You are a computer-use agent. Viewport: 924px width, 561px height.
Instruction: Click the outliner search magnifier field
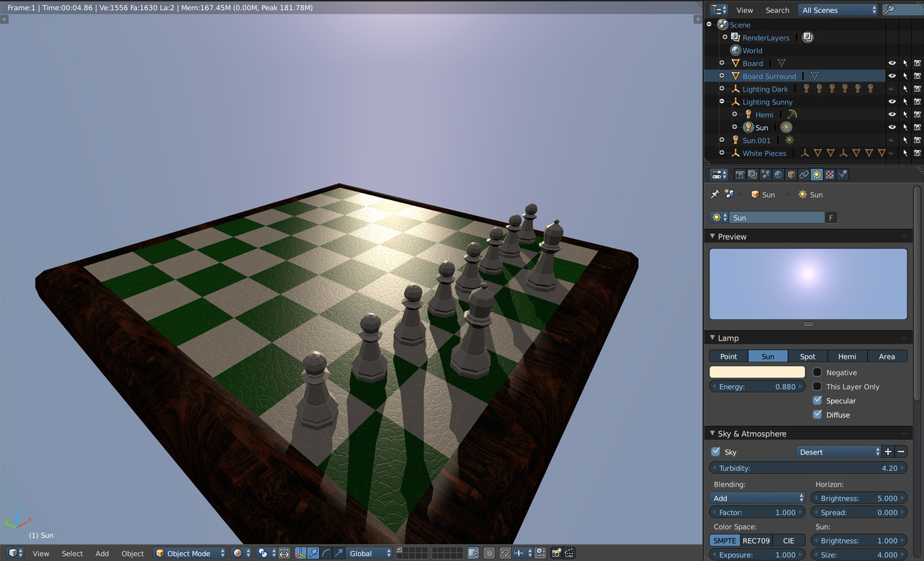[900, 10]
